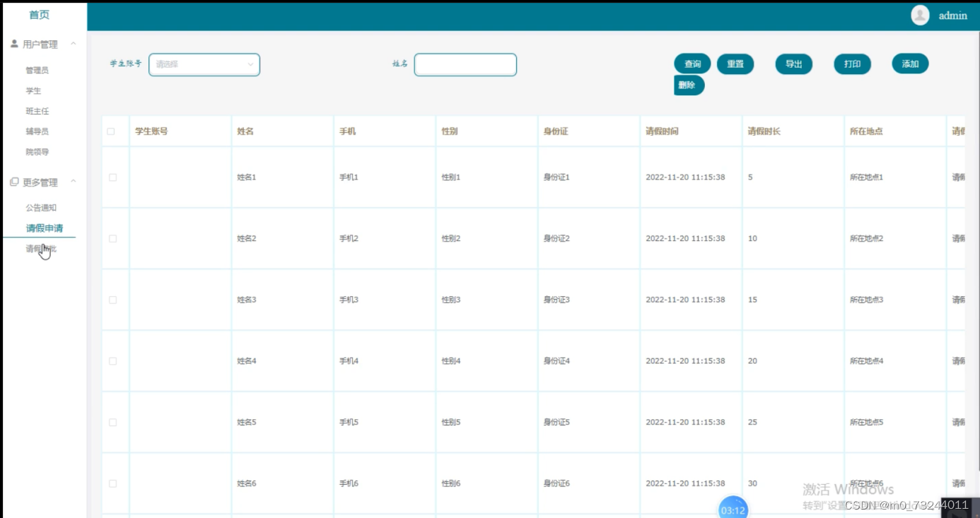Click the 学生账号 dropdown arrow
The width and height of the screenshot is (980, 518).
coord(250,64)
